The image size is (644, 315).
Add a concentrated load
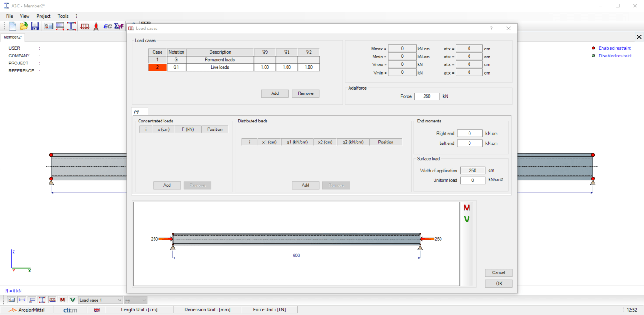pyautogui.click(x=167, y=186)
